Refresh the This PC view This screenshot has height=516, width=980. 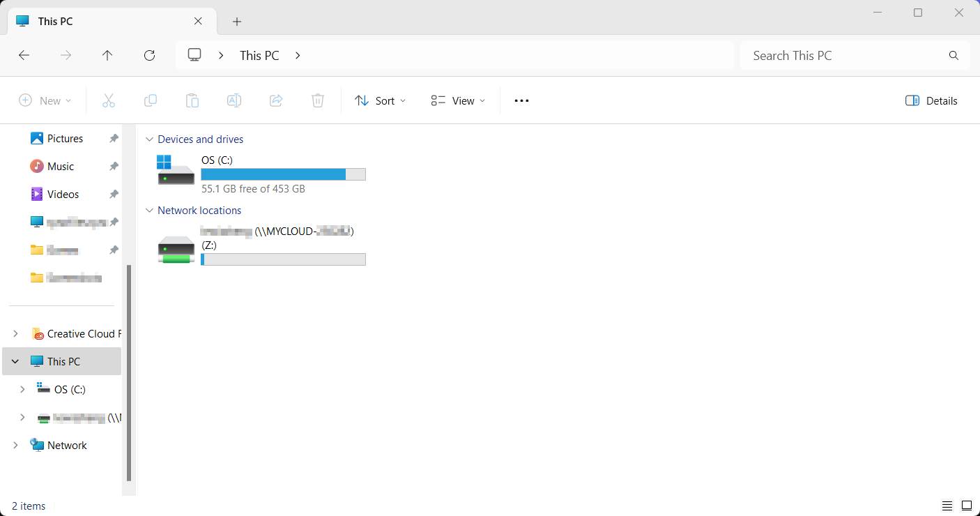[x=149, y=56]
